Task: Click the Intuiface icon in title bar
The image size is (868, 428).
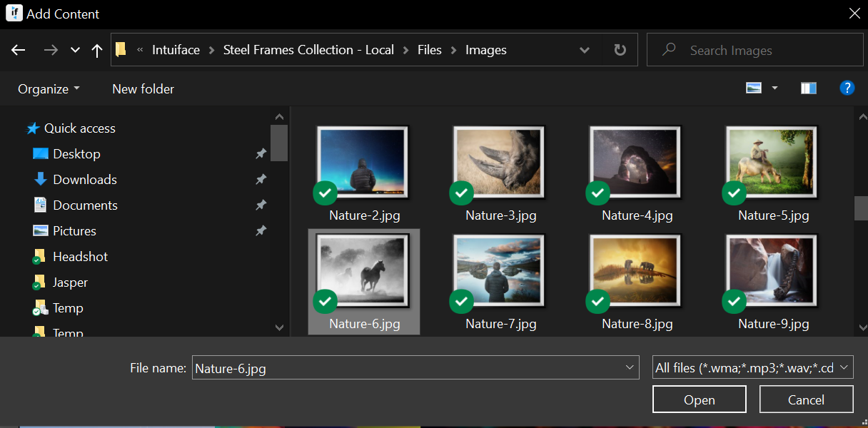Action: (x=14, y=13)
